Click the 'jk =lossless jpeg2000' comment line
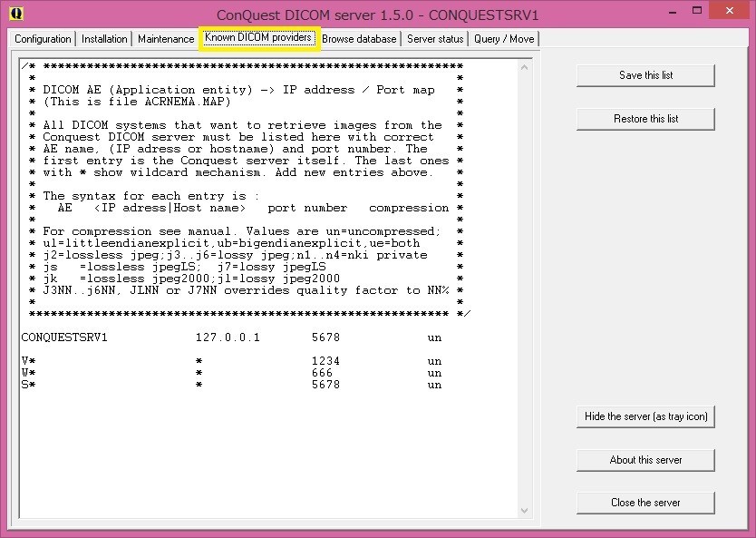The height and width of the screenshot is (538, 756). pos(191,279)
